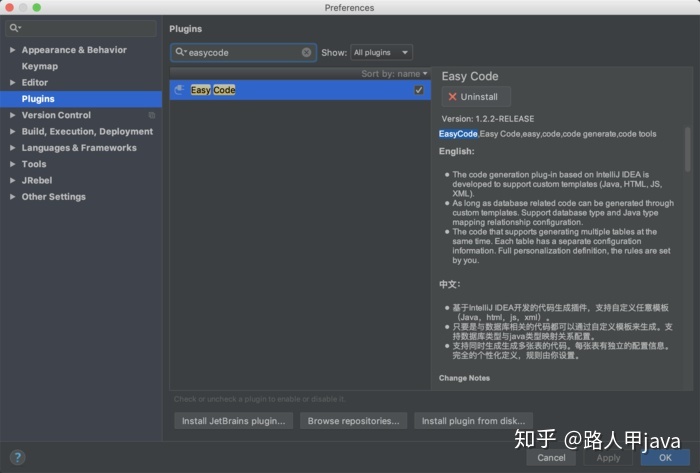Open Version Control settings
The width and height of the screenshot is (700, 473).
(56, 115)
